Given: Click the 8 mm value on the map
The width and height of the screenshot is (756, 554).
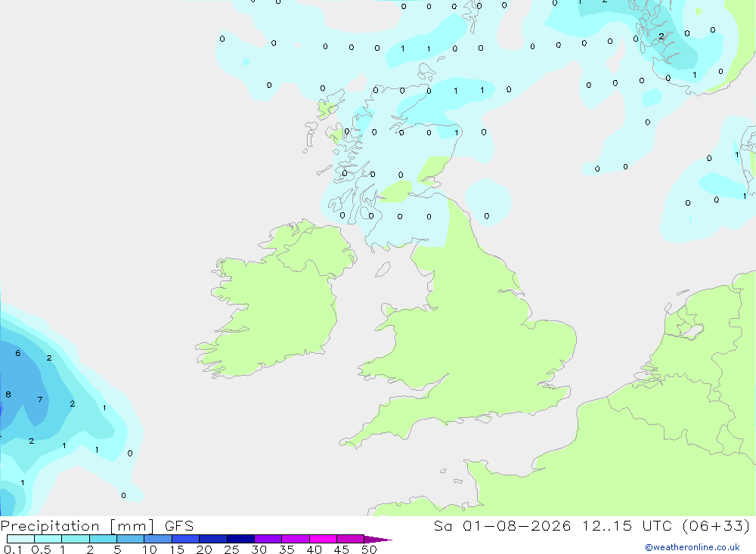Looking at the screenshot, I should point(8,395).
